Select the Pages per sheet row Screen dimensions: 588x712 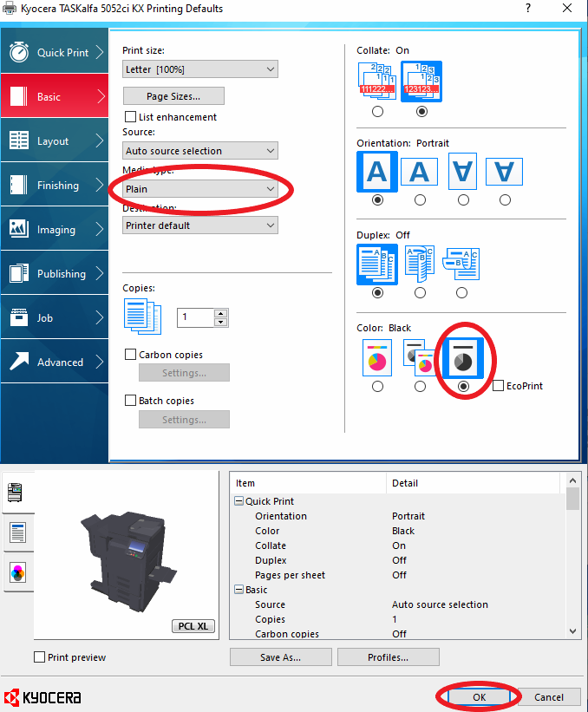[x=399, y=575]
